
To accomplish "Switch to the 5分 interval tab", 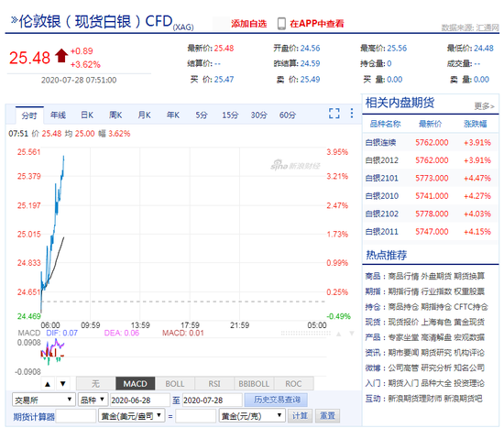I will pos(202,115).
